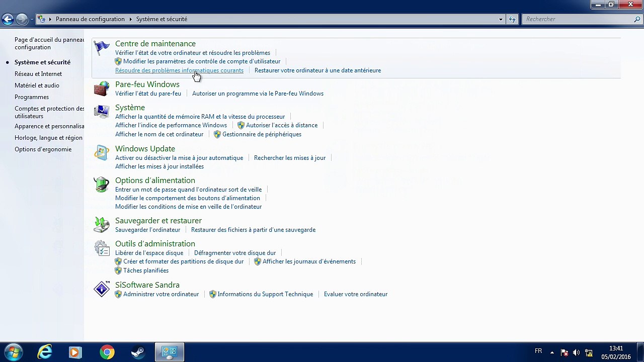The height and width of the screenshot is (362, 644).
Task: Click the volume speaker tray icon
Action: pos(576,352)
